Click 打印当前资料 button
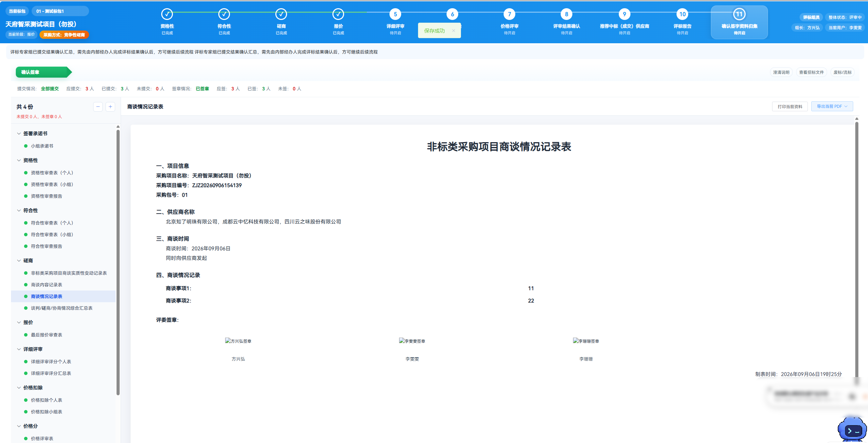The height and width of the screenshot is (443, 868). pyautogui.click(x=790, y=106)
